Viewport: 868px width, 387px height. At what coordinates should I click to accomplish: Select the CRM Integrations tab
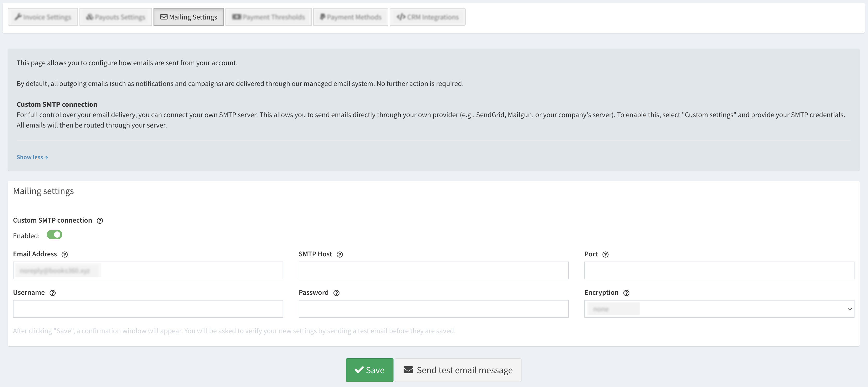coord(427,17)
